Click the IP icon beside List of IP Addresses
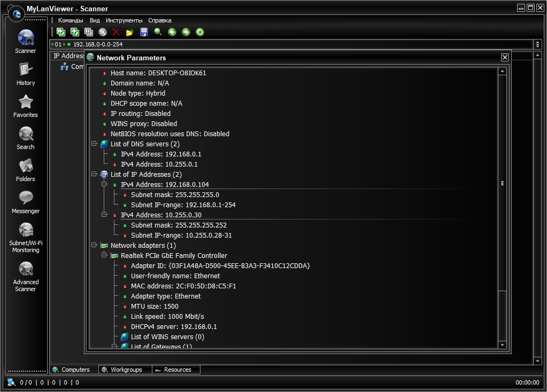 (104, 175)
